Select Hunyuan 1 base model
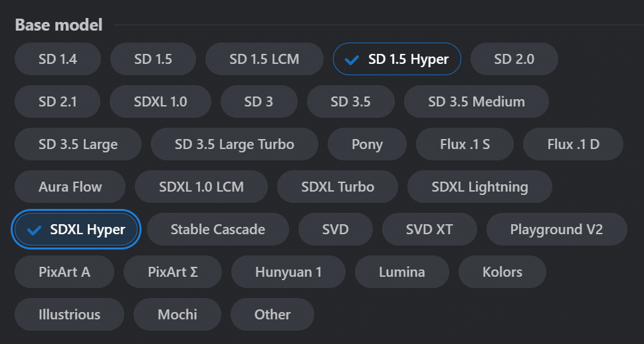Image resolution: width=644 pixels, height=344 pixels. [288, 272]
